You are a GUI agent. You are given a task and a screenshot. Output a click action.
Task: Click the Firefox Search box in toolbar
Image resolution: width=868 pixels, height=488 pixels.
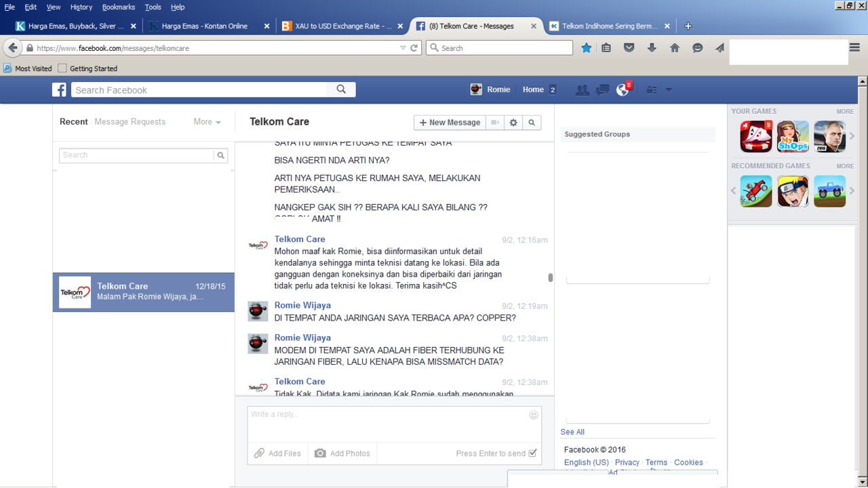(500, 48)
